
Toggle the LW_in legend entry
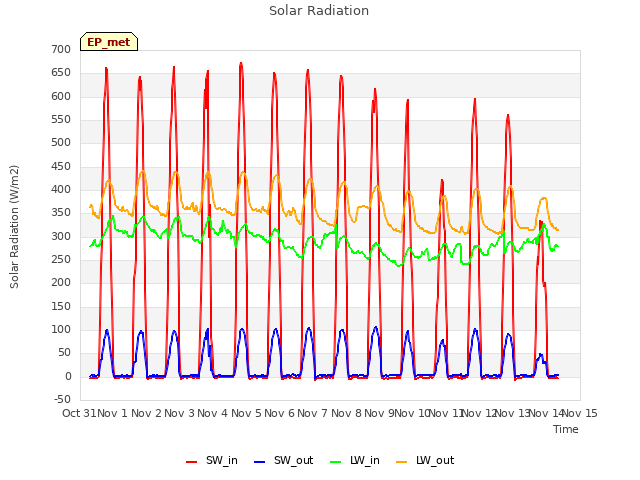(x=354, y=461)
